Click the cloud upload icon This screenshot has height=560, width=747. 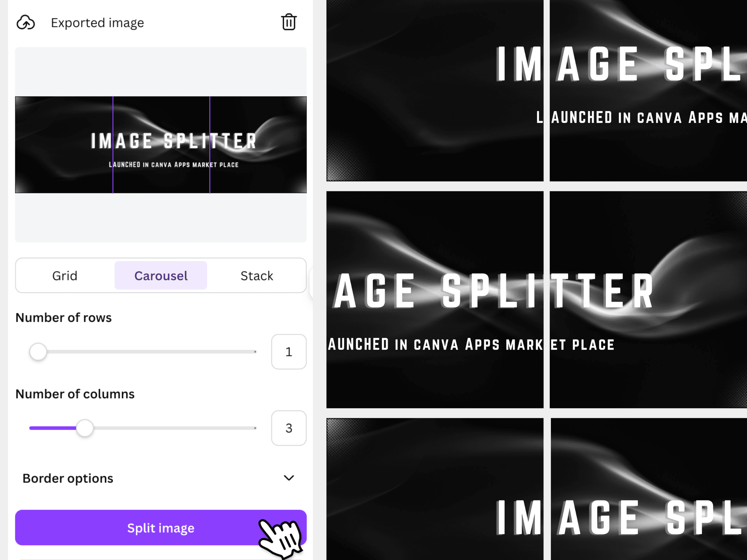pos(26,23)
